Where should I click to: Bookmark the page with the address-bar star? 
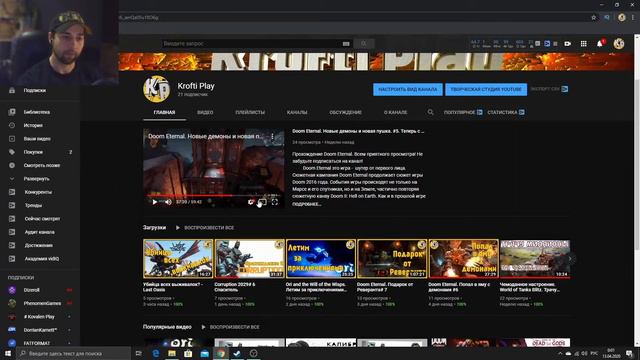click(x=593, y=18)
